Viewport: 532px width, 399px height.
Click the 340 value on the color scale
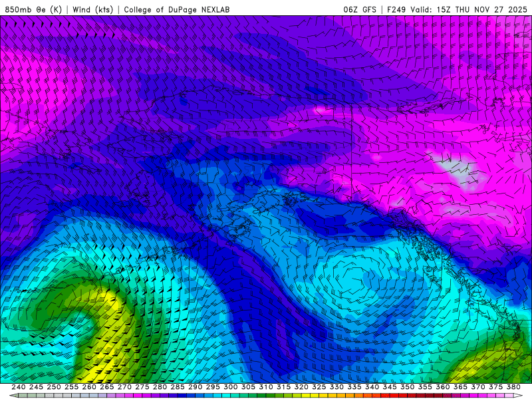pyautogui.click(x=372, y=387)
